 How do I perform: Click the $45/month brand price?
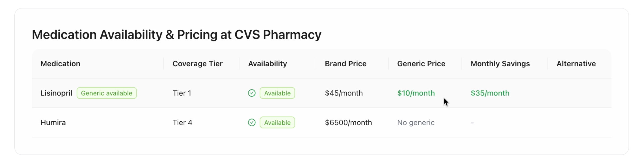pos(344,93)
